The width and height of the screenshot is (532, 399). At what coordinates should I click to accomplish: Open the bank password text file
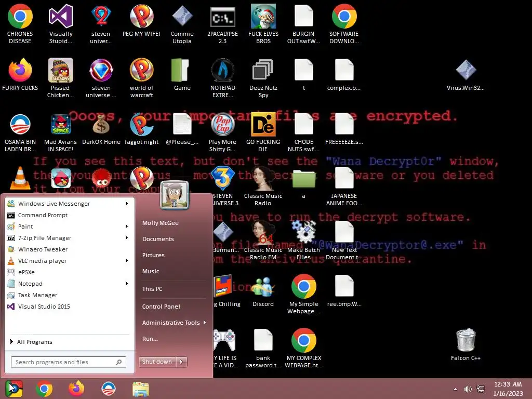coord(263,349)
